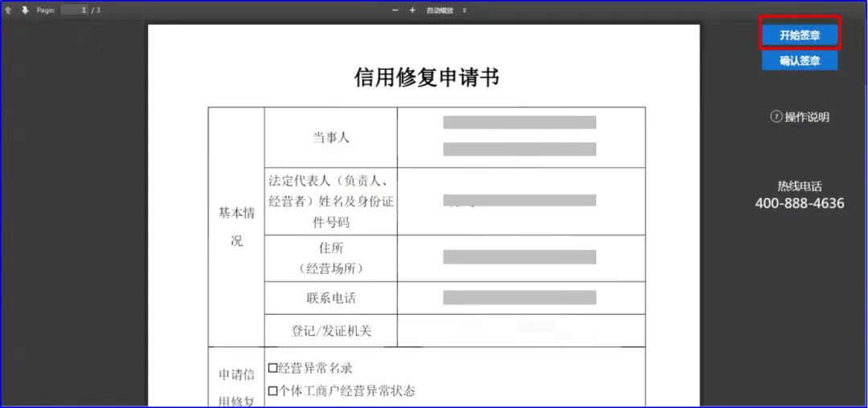Open the 自动缩放 zoom dropdown
The height and width of the screenshot is (408, 868).
[x=446, y=10]
